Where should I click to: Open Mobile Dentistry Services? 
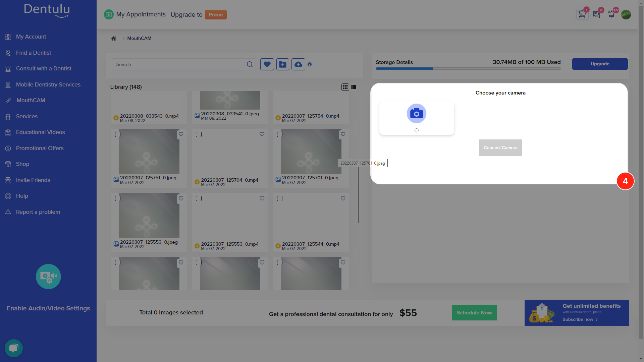pyautogui.click(x=48, y=84)
